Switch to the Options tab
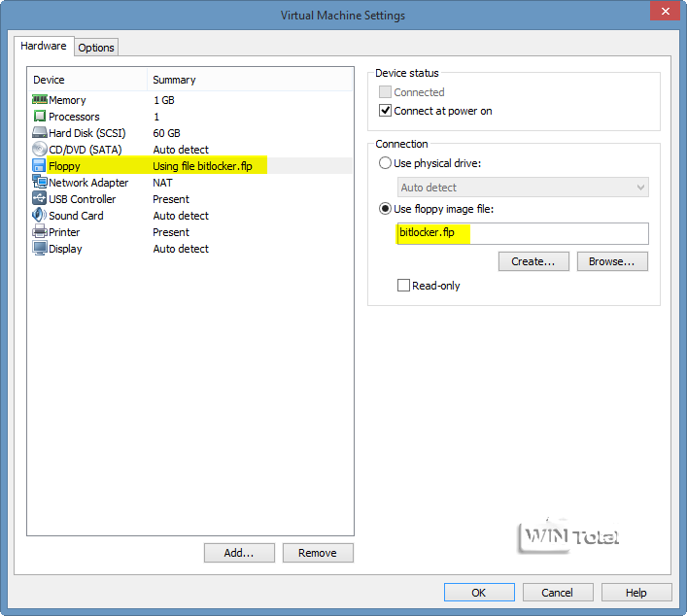687x616 pixels. pos(96,48)
